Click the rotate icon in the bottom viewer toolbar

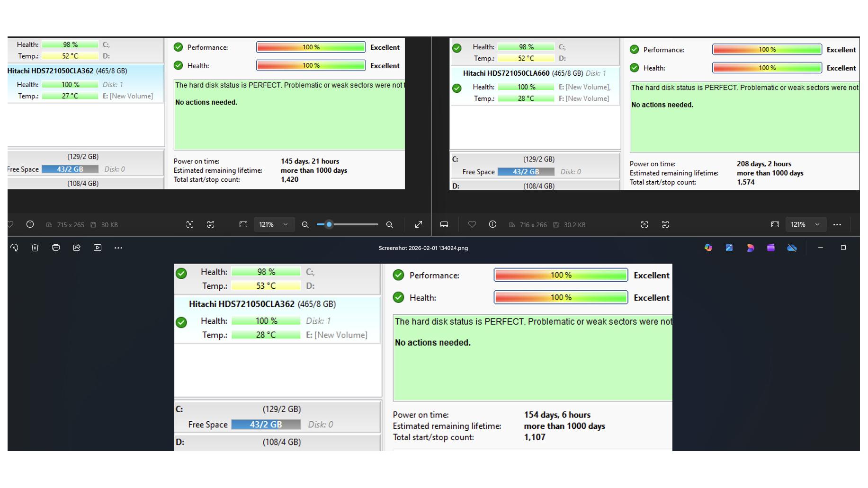pos(14,248)
